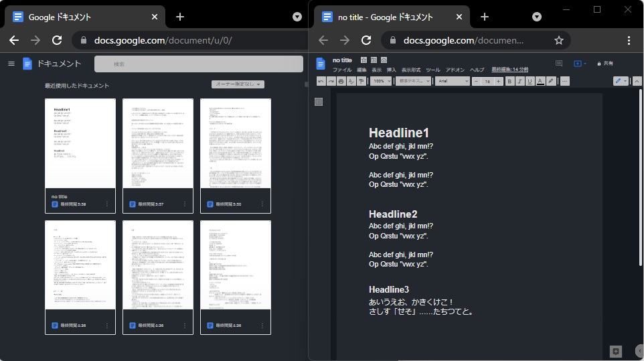
Task: Open the 'no title' document thumbnail
Action: pyautogui.click(x=80, y=143)
